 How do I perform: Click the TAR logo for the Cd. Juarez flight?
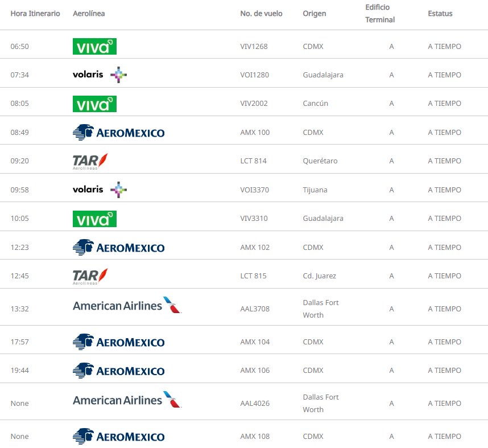[x=90, y=276]
